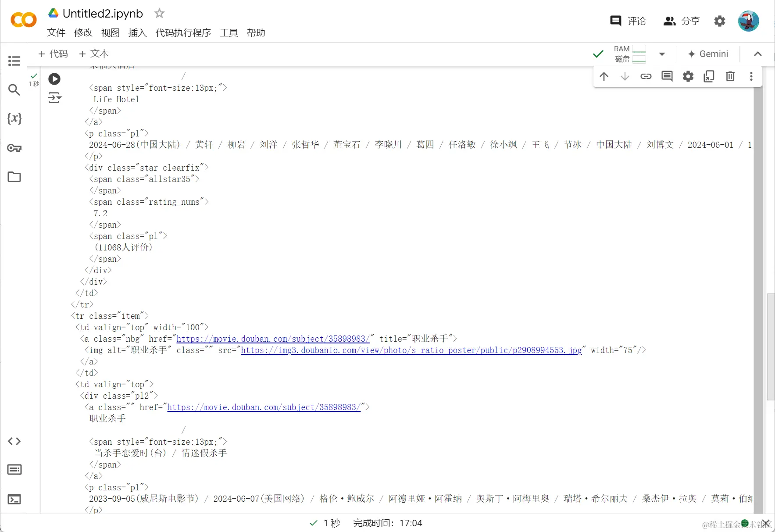Screen dimensions: 775x532
Task: Open the command palette icon
Action: (14, 470)
